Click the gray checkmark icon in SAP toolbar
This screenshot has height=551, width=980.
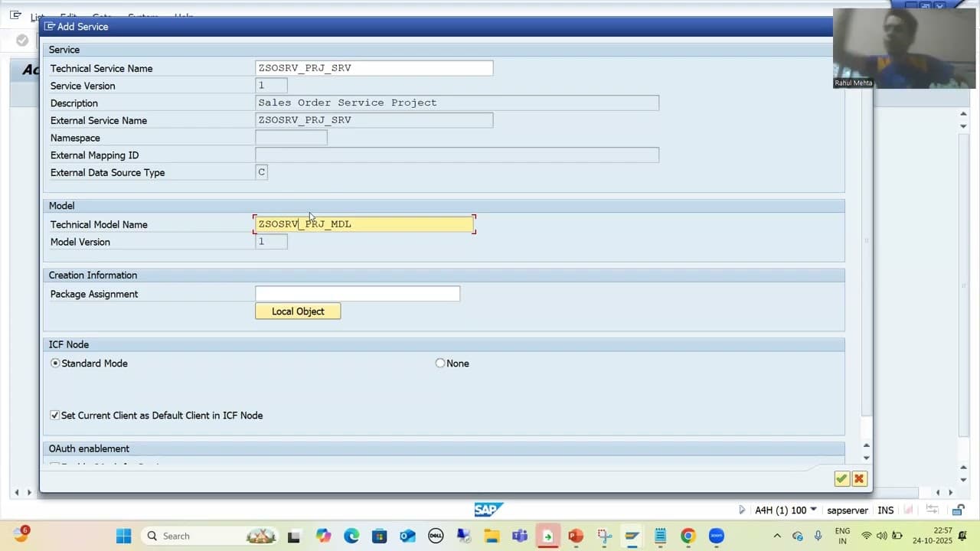22,41
